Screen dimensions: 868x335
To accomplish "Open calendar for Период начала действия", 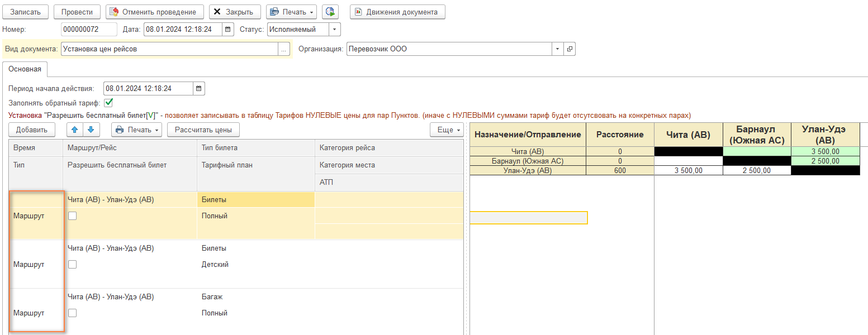I will point(200,88).
